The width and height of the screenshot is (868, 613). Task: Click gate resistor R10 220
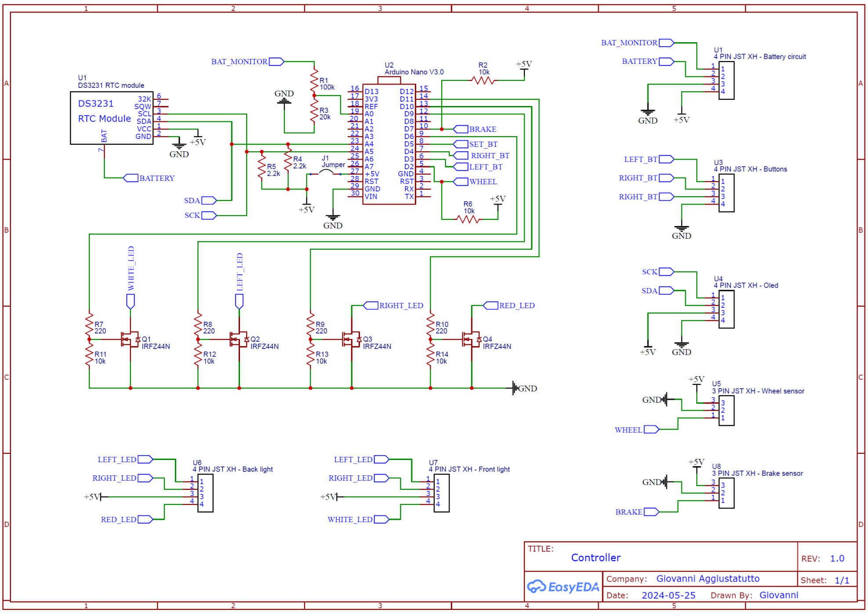point(430,325)
